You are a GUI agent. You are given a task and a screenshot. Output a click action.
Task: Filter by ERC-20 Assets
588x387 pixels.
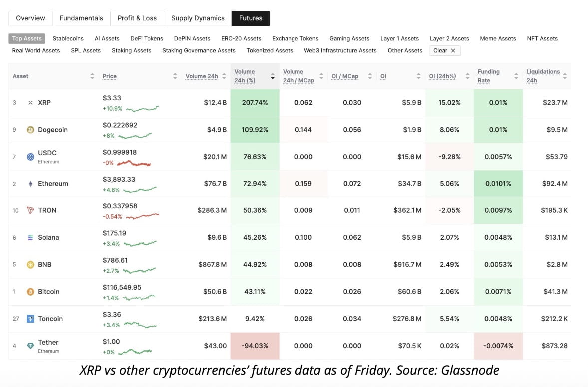click(241, 38)
